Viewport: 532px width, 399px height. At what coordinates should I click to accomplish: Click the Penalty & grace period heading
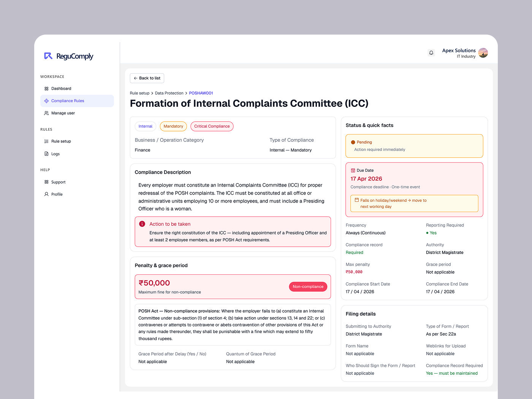(x=161, y=266)
